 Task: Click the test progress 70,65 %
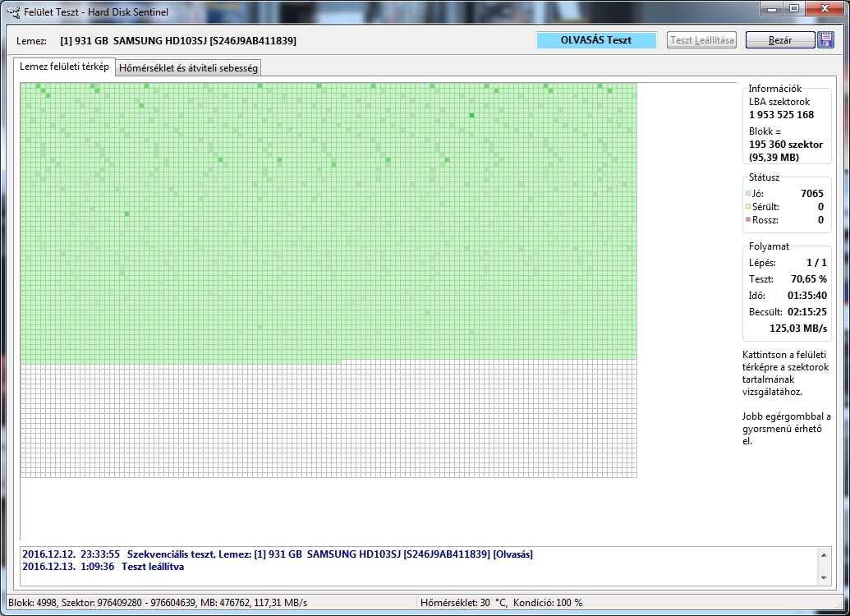click(x=809, y=279)
